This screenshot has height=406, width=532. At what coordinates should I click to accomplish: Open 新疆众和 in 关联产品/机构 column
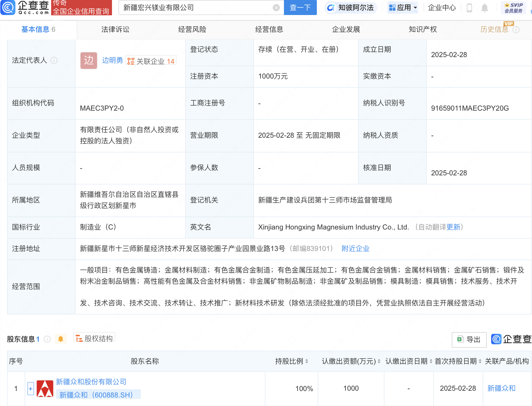(x=501, y=388)
